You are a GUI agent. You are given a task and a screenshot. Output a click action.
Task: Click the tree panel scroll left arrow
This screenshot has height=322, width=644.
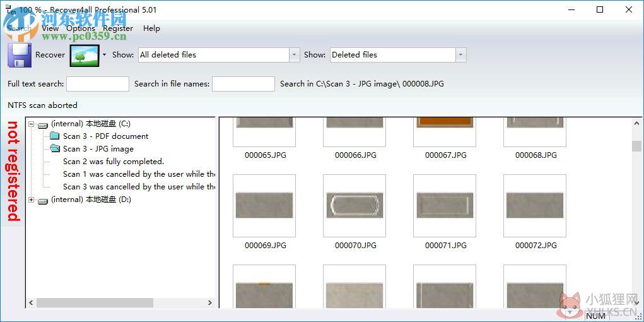[x=31, y=303]
